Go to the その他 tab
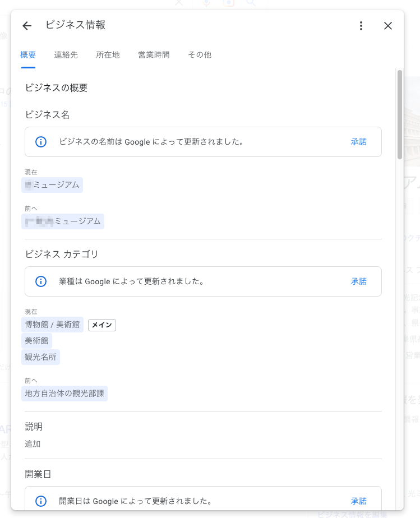420x518 pixels. pyautogui.click(x=200, y=55)
